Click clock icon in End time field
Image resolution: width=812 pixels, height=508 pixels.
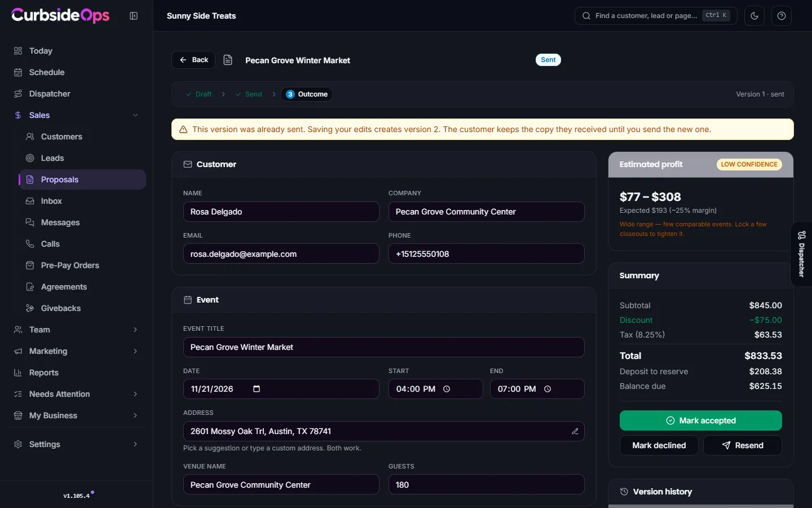[548, 389]
